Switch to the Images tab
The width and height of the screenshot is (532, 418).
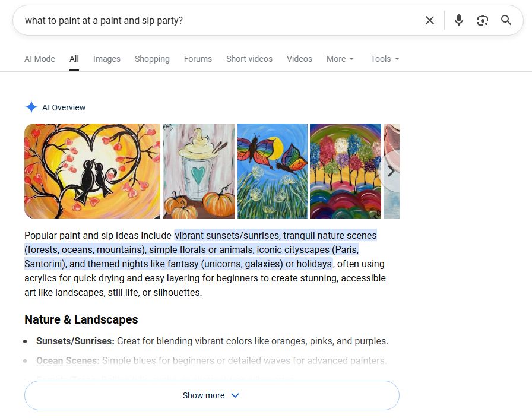coord(106,59)
